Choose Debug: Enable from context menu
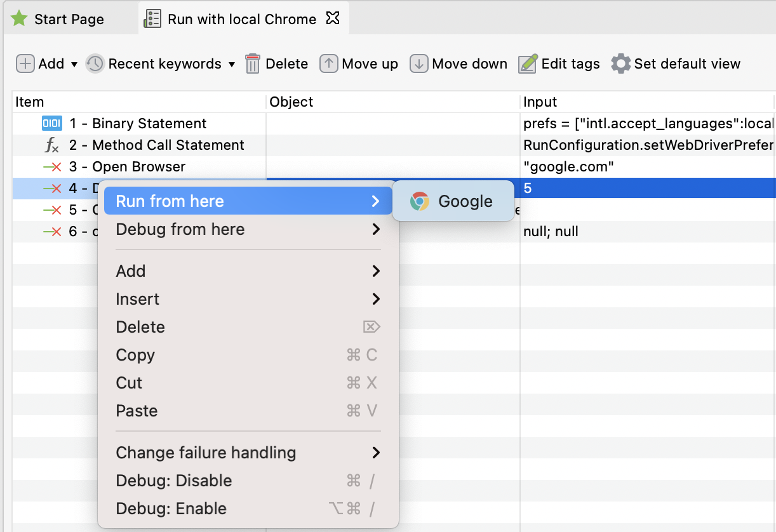This screenshot has width=776, height=532. 171,509
